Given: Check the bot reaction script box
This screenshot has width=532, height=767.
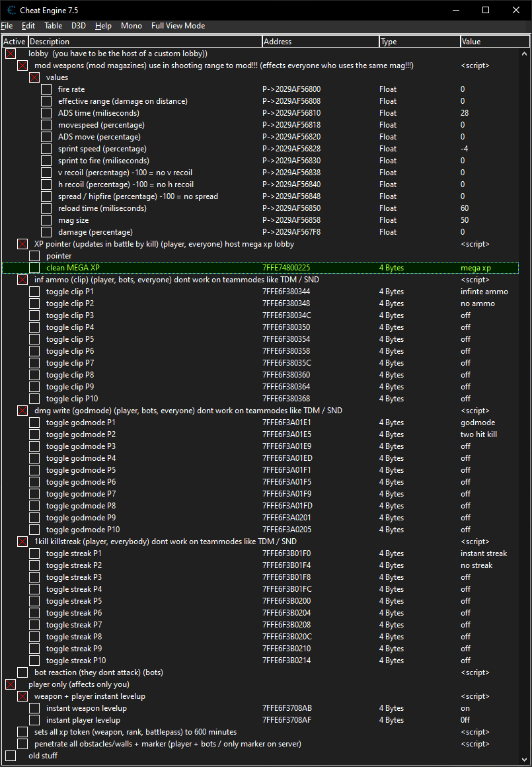Looking at the screenshot, I should point(22,672).
